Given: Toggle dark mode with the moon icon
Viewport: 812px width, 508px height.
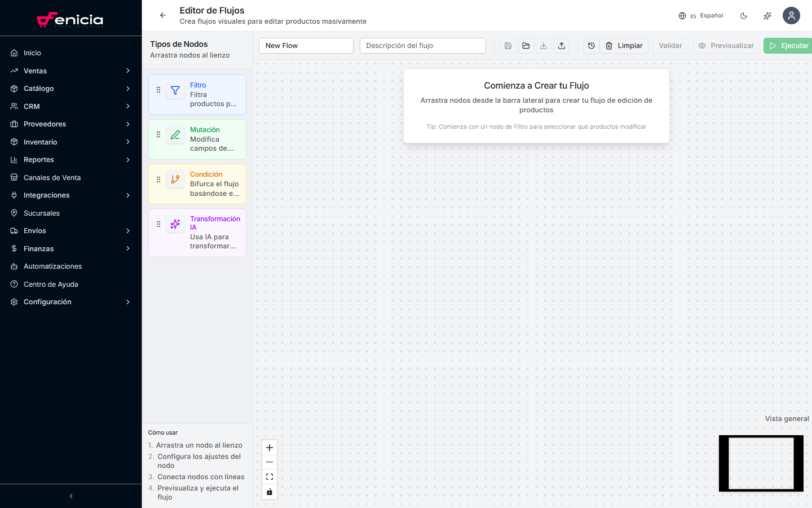Looking at the screenshot, I should tap(744, 16).
